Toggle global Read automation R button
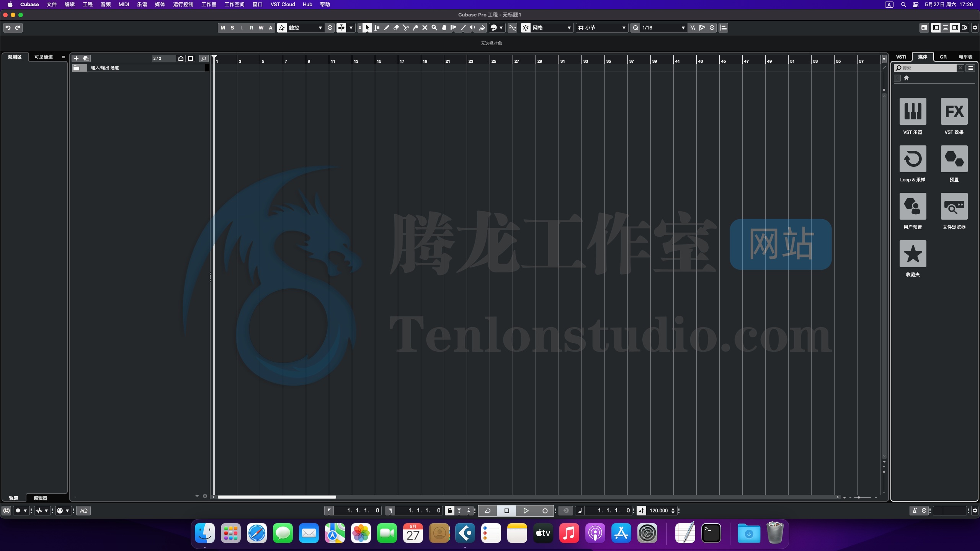The height and width of the screenshot is (551, 980). pyautogui.click(x=252, y=28)
